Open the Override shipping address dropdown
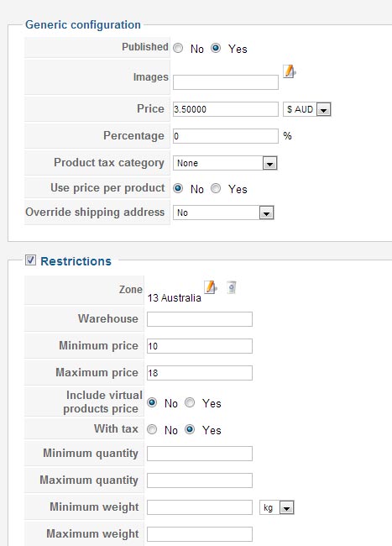This screenshot has width=392, height=546. (223, 213)
